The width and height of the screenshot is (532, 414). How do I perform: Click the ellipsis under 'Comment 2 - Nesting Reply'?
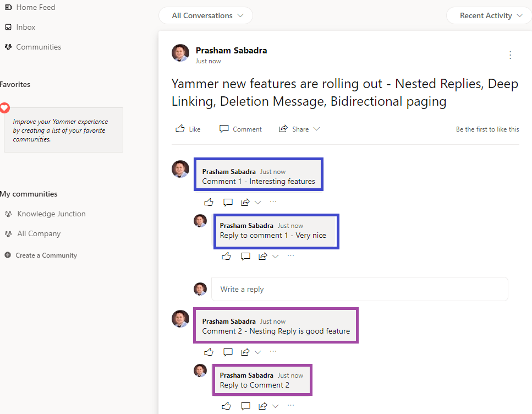pyautogui.click(x=273, y=352)
